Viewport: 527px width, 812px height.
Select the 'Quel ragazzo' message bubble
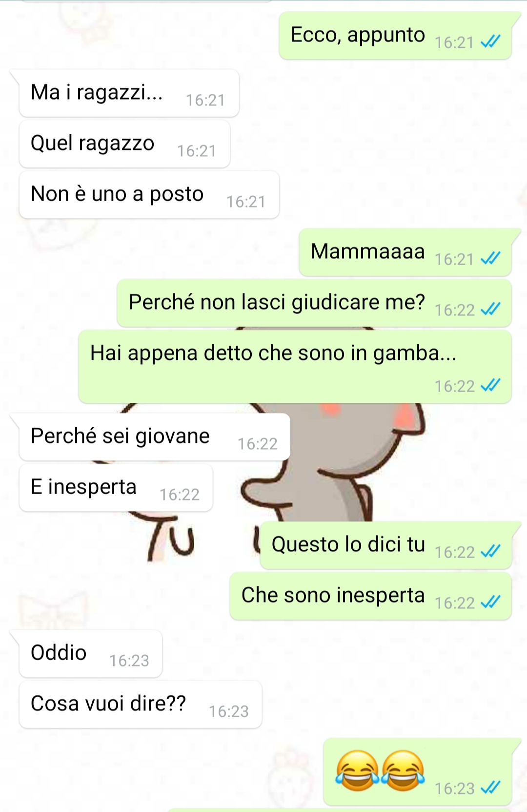(x=124, y=144)
